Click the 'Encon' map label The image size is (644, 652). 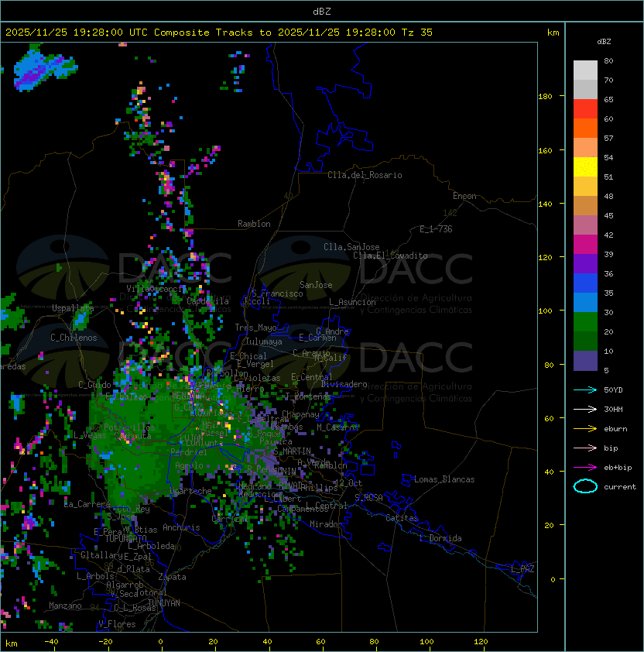(464, 196)
